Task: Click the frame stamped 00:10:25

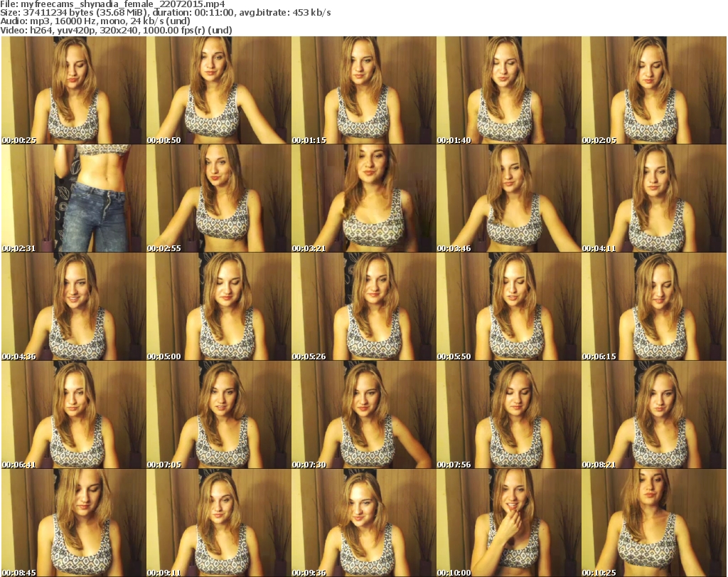Action: click(x=654, y=523)
